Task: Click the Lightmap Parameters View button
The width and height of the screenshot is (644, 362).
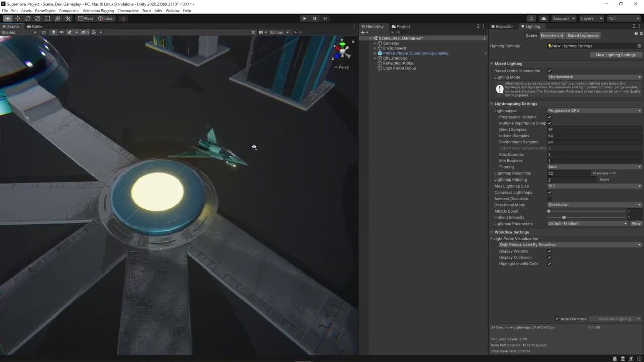Action: 636,224
